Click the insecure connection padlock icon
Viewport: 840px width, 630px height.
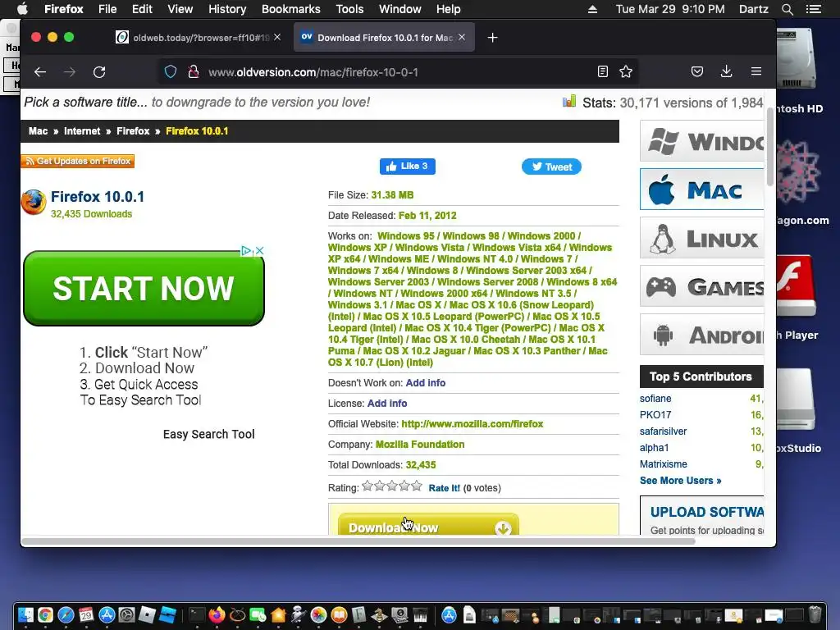tap(194, 72)
